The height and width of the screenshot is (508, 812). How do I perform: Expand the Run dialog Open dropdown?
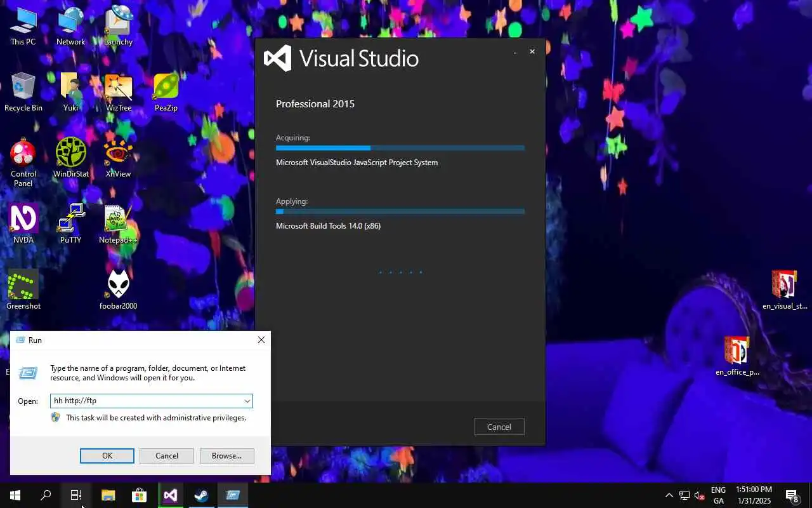[x=247, y=401]
